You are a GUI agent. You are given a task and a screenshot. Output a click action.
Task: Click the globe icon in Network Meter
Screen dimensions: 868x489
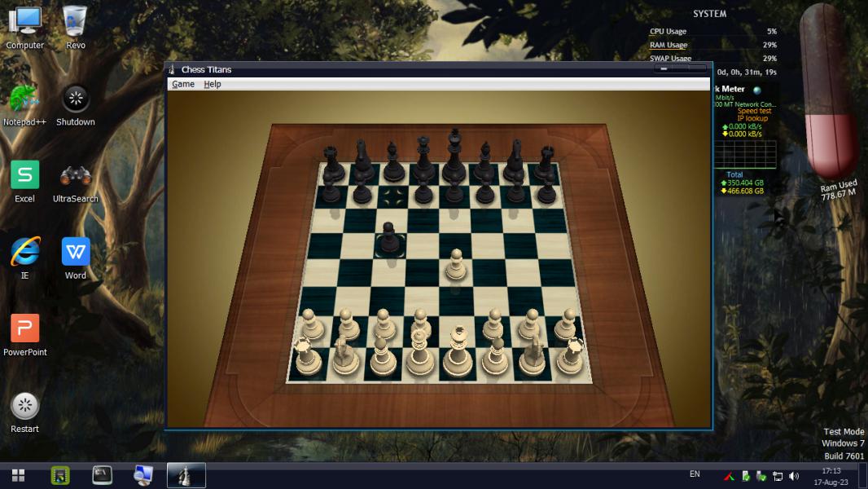click(x=757, y=90)
